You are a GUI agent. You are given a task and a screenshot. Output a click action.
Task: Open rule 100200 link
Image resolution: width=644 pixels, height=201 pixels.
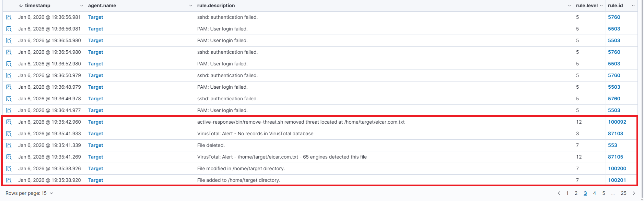[617, 168]
